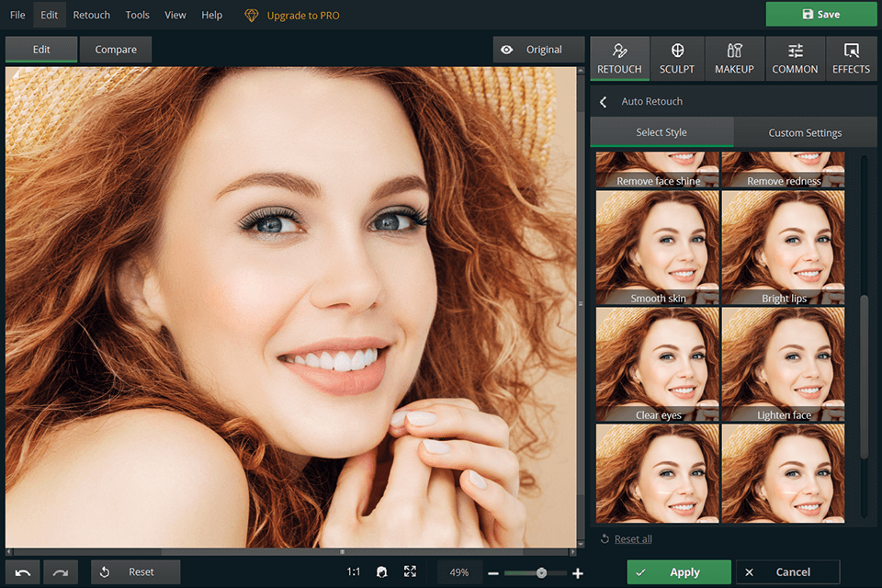882x588 pixels.
Task: Click the zoom slider handle
Action: click(x=541, y=572)
